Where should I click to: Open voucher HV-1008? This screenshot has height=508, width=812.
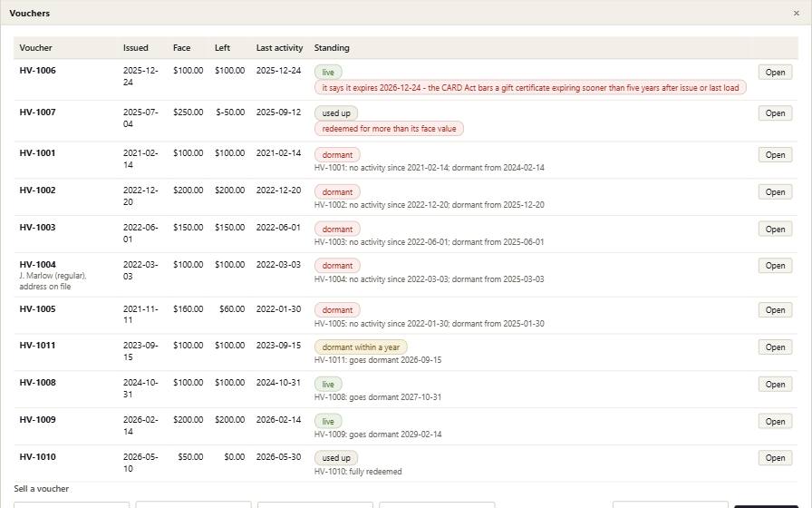[x=775, y=384]
